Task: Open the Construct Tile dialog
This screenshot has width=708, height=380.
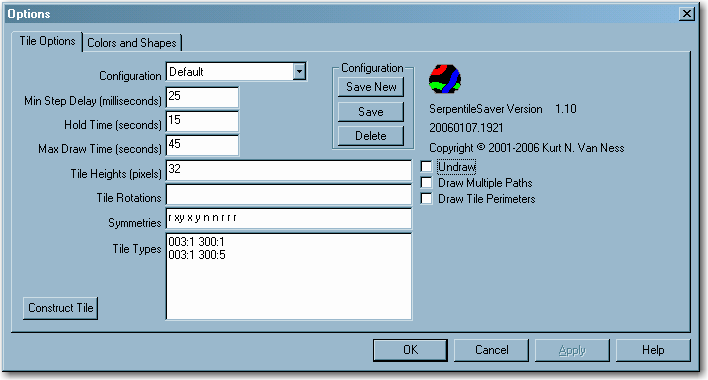Action: coord(61,308)
